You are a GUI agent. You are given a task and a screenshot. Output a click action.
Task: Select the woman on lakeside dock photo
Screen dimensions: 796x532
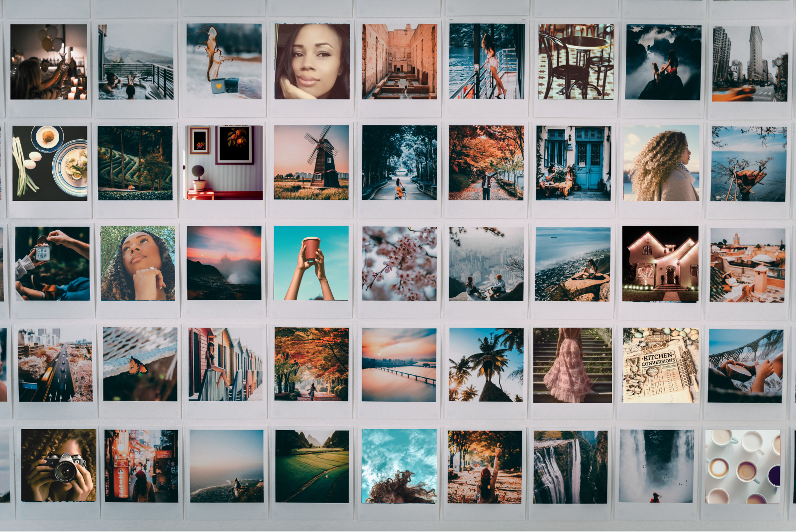point(487,61)
